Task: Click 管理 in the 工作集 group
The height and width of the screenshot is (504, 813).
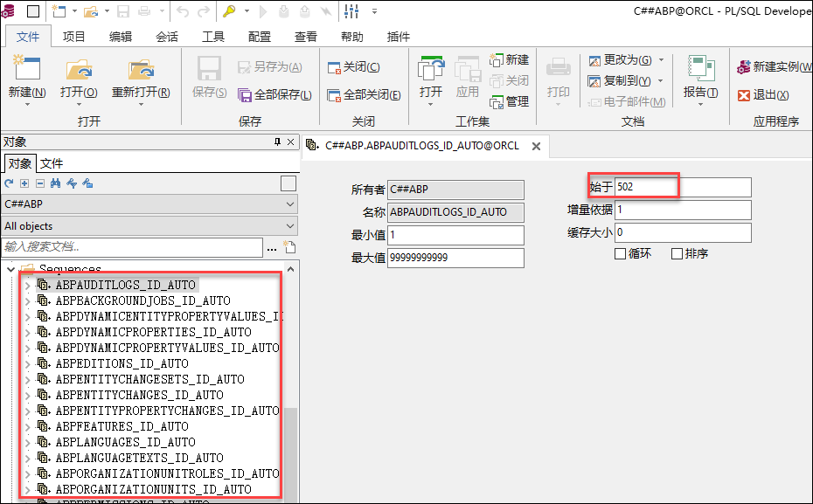Action: (509, 101)
